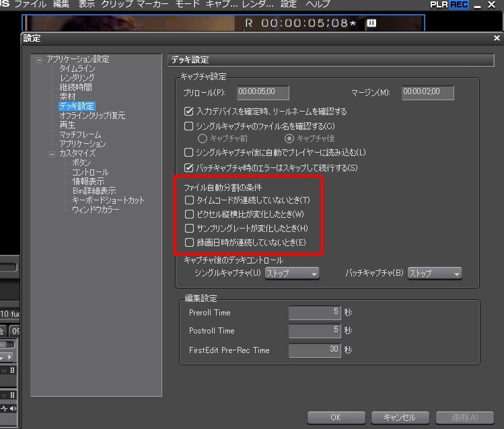
Task: Check サンプリングレートが変化したとき(H)
Action: (189, 229)
